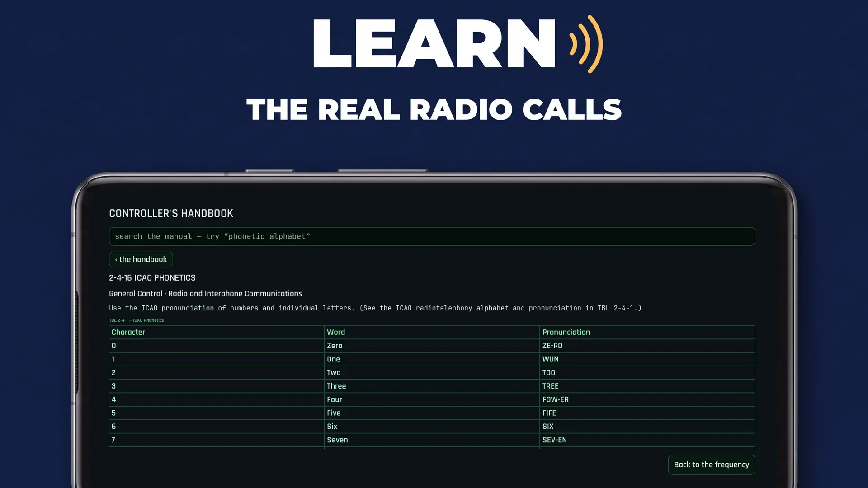Click the 'Four' word cell
868x488 pixels.
coord(432,399)
